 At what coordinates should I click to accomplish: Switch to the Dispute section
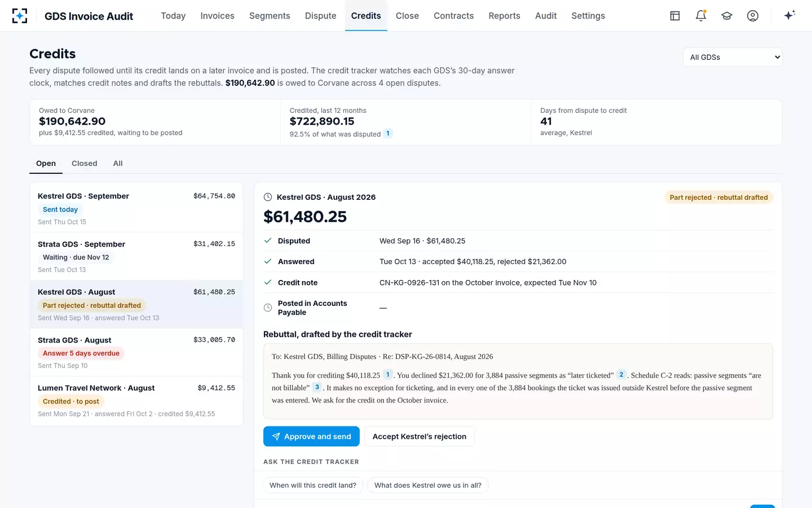coord(320,16)
